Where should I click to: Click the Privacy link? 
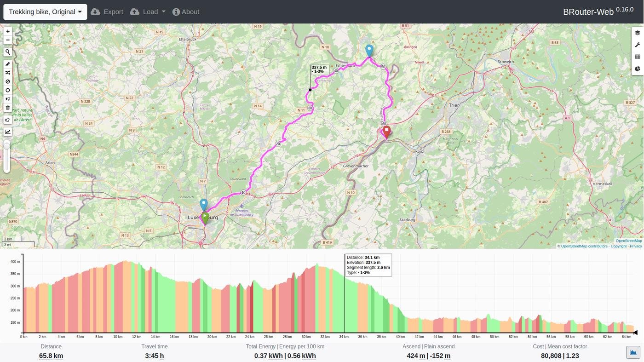tap(637, 246)
